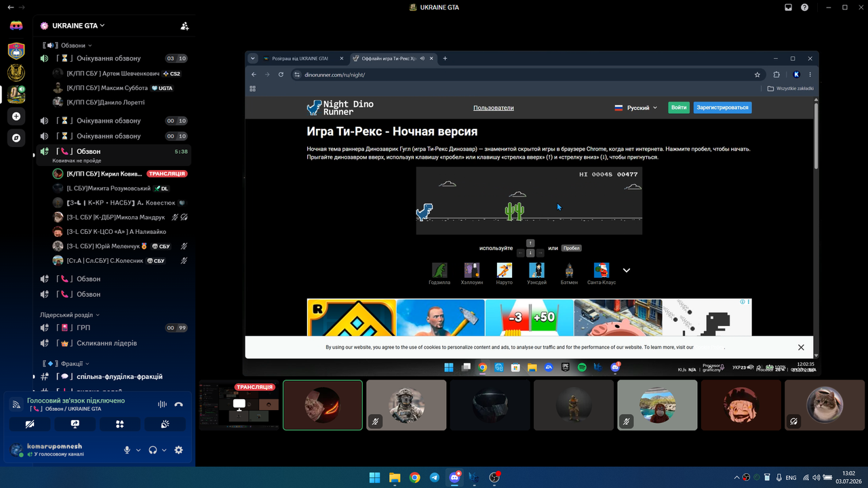The height and width of the screenshot is (488, 868).
Task: Open Telegram from the Windows taskbar
Action: tap(435, 478)
